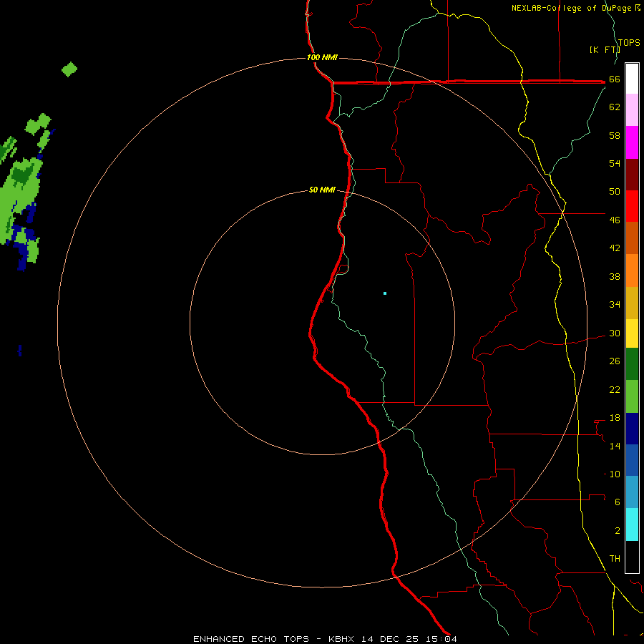
Task: Click the 'TOPS' legend title
Action: tap(629, 42)
